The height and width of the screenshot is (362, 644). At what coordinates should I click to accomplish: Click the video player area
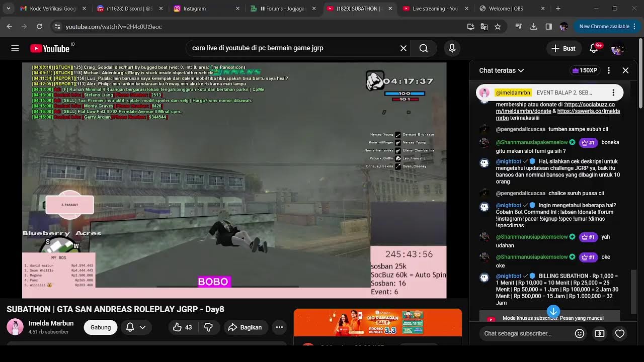pyautogui.click(x=234, y=180)
